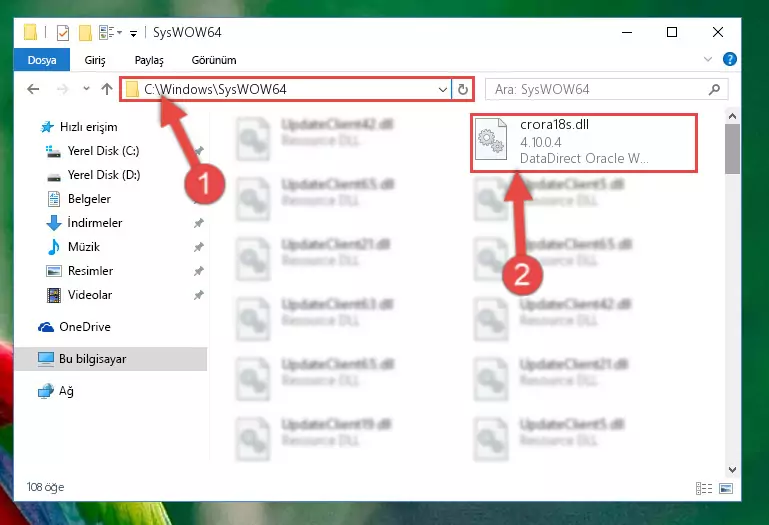Open Resimler folder in sidebar

coord(79,271)
